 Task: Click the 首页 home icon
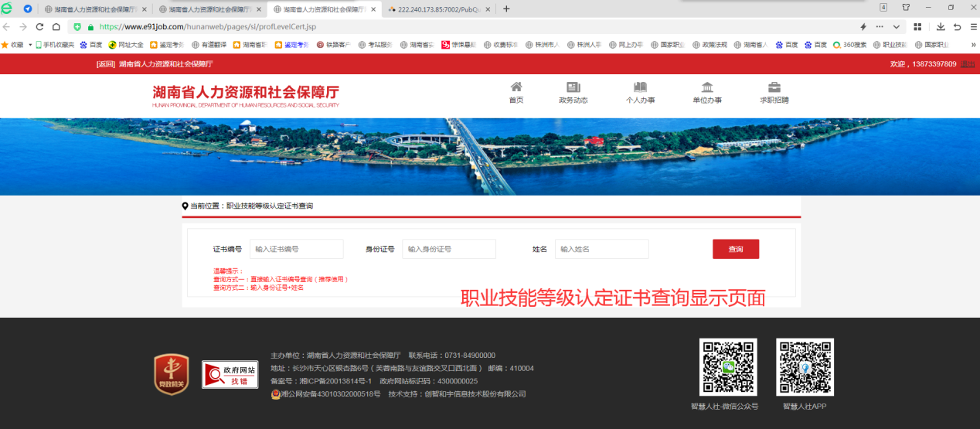pyautogui.click(x=516, y=87)
